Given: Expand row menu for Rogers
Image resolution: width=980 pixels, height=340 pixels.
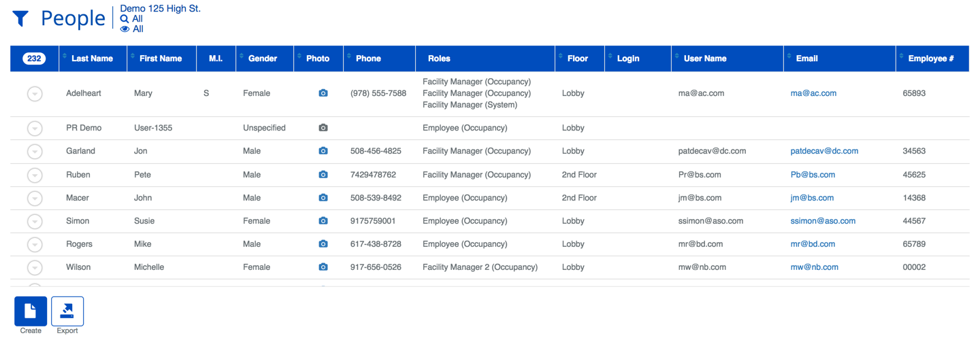Looking at the screenshot, I should 35,245.
